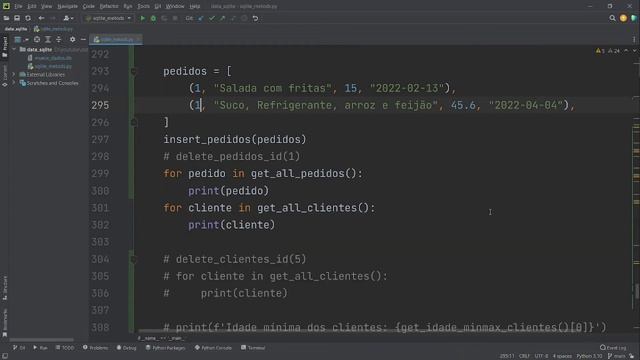Click the Reload from disk icon

pyautogui.click(x=28, y=18)
